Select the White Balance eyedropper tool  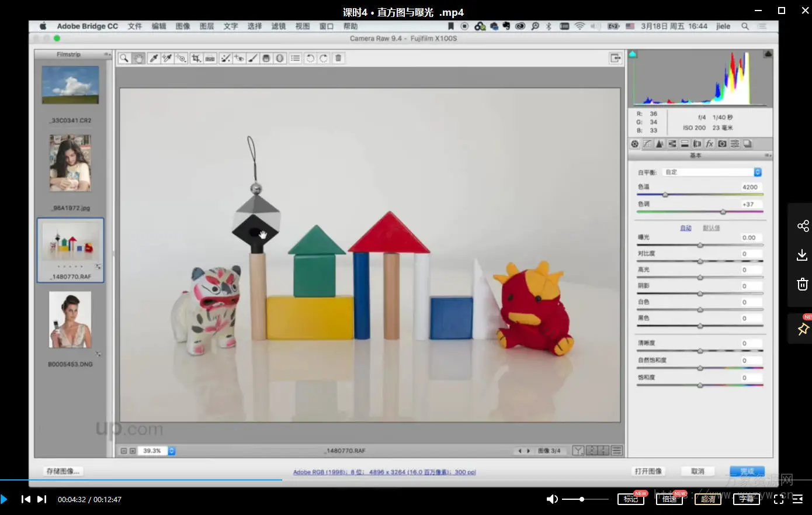(154, 58)
